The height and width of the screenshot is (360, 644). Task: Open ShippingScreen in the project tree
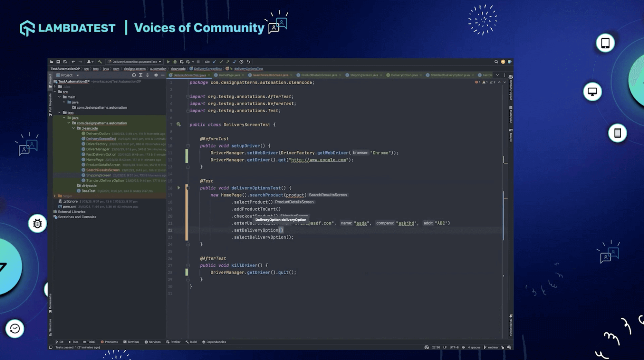tap(99, 175)
